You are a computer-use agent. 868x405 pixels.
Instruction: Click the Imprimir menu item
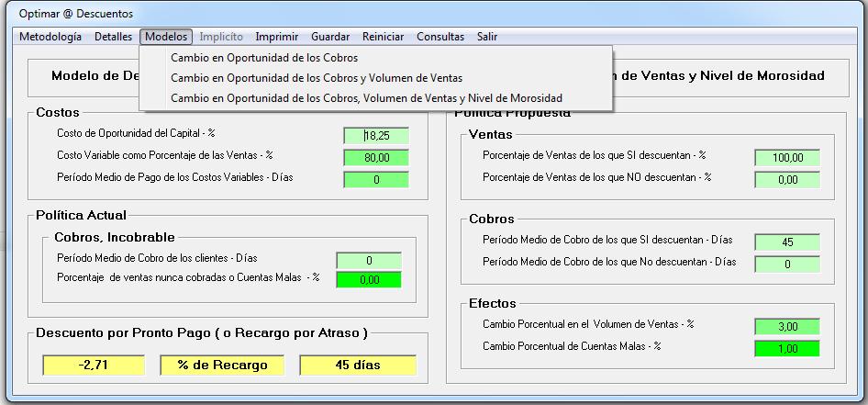coord(276,37)
